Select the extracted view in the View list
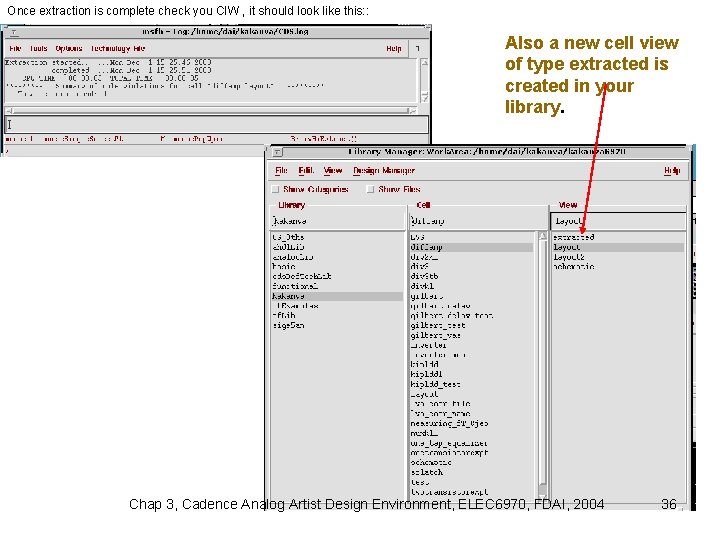Viewport: 720px width, 540px height. (x=574, y=237)
